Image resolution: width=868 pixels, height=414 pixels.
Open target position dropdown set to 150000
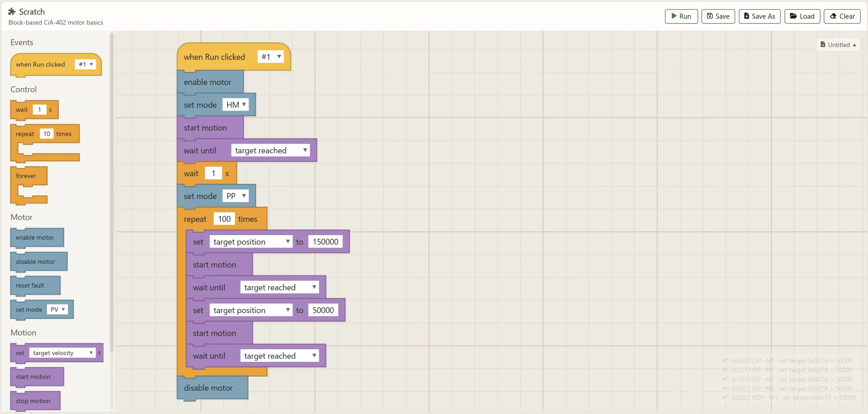tap(251, 241)
